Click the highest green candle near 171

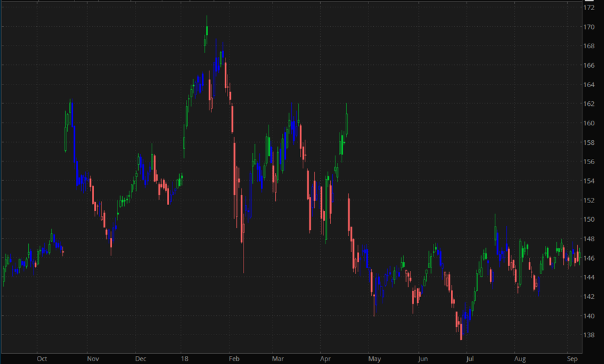click(207, 30)
